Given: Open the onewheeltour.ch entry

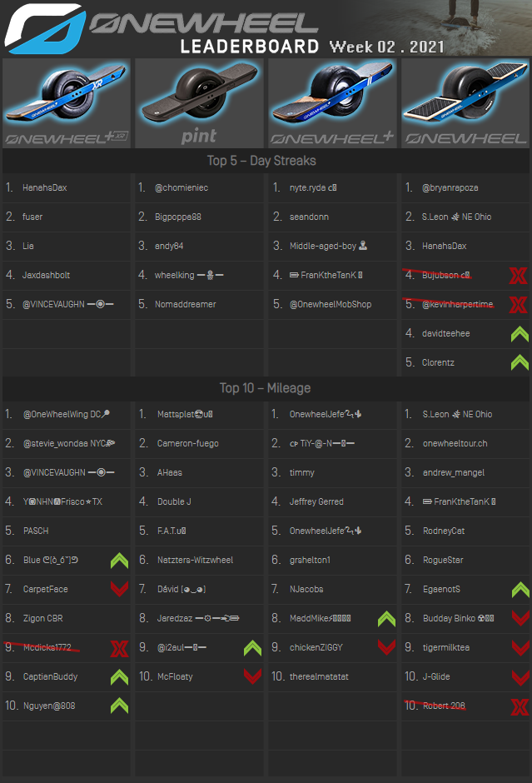Looking at the screenshot, I should (455, 443).
